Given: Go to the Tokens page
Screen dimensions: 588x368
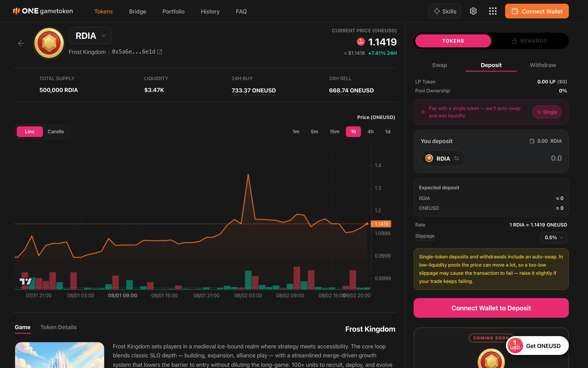Looking at the screenshot, I should click(x=104, y=11).
